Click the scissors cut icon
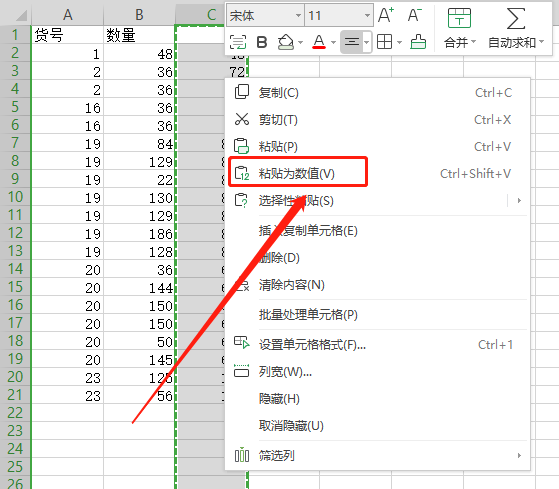The width and height of the screenshot is (559, 489). pyautogui.click(x=242, y=119)
